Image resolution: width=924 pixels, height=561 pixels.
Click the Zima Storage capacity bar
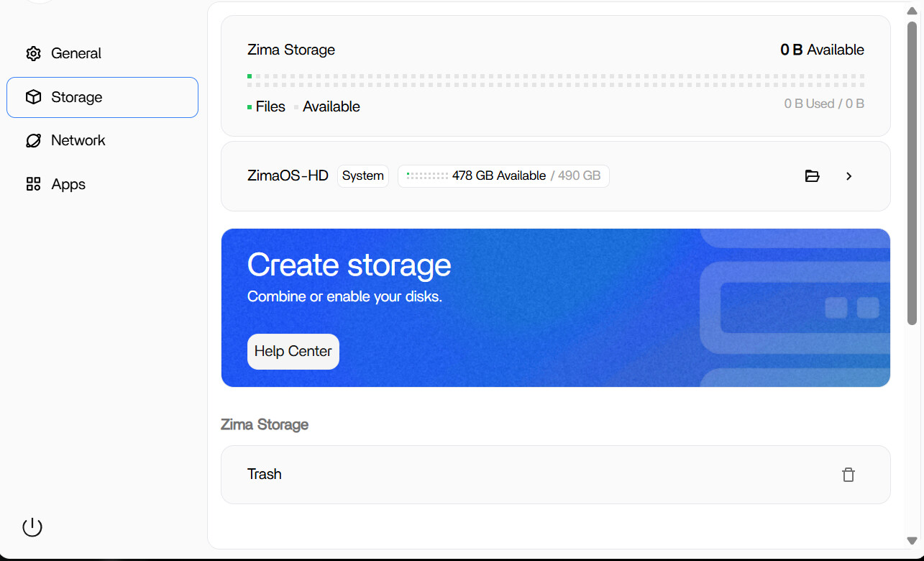point(556,80)
